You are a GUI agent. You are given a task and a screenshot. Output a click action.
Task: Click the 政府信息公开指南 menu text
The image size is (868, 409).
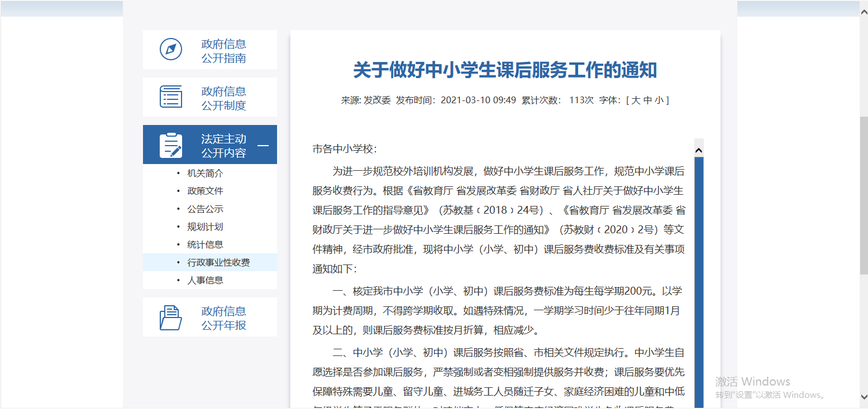[223, 51]
